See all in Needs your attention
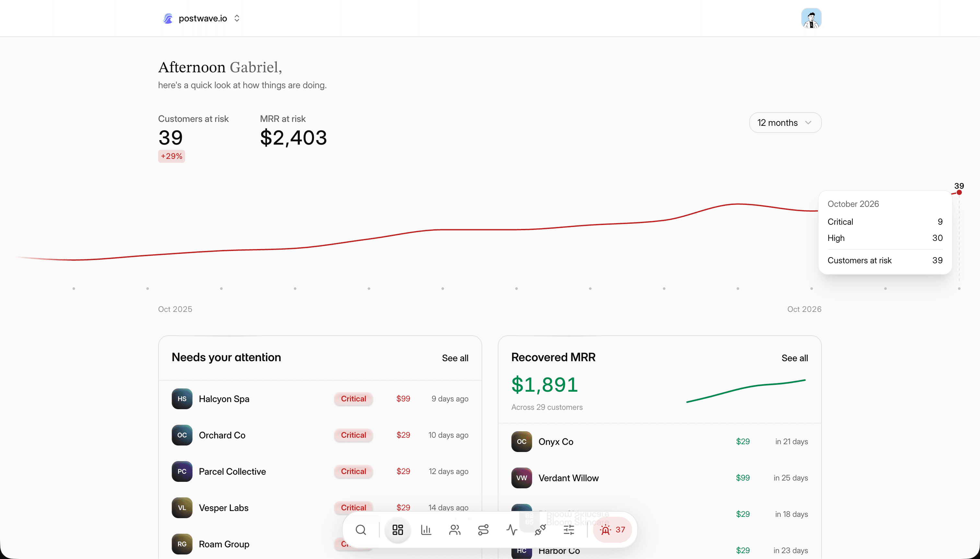This screenshot has width=980, height=559. (x=455, y=358)
